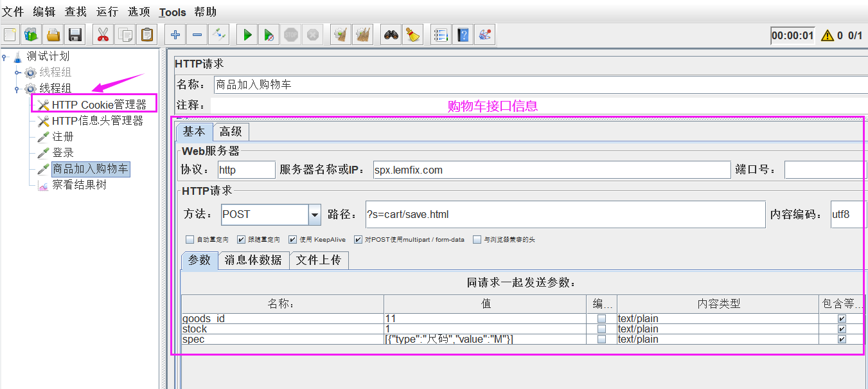This screenshot has width=868, height=389.
Task: Click the Cut scissors icon
Action: pyautogui.click(x=103, y=35)
